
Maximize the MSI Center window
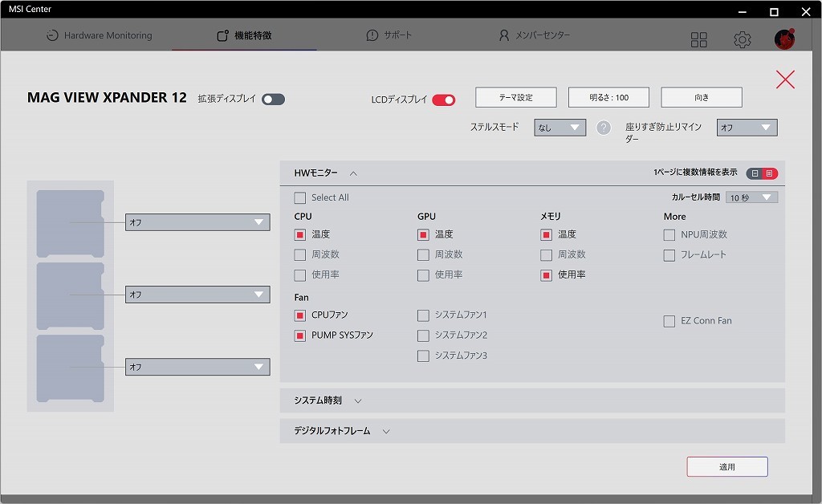[x=774, y=11]
